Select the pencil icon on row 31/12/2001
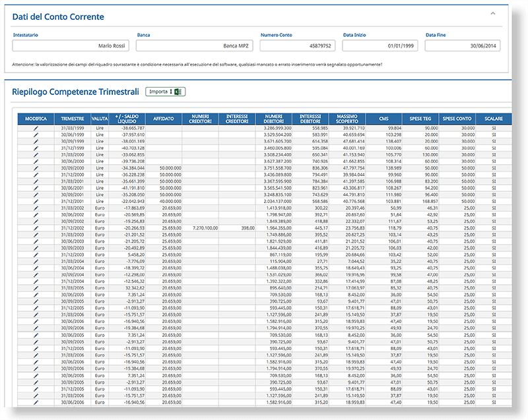 click(x=36, y=201)
